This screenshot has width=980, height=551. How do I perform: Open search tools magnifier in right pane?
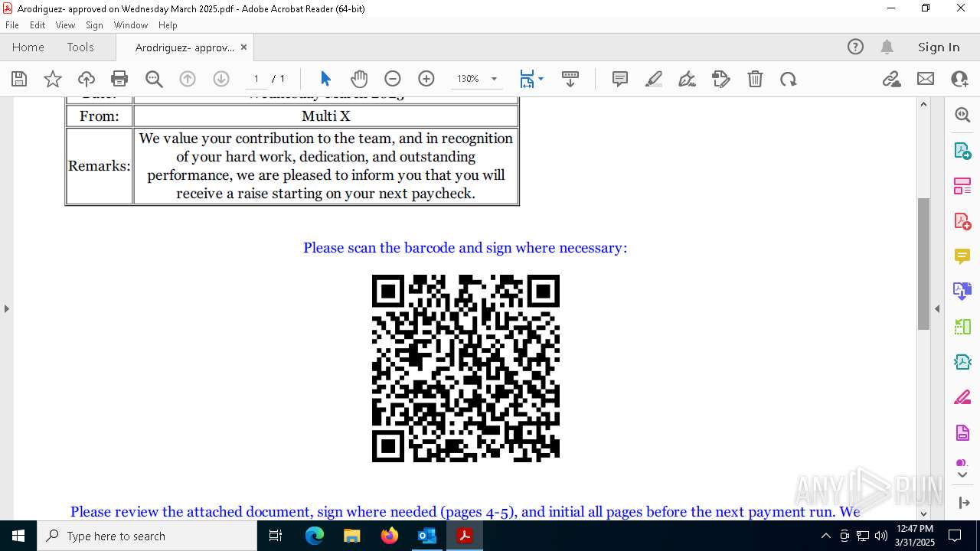(x=962, y=115)
